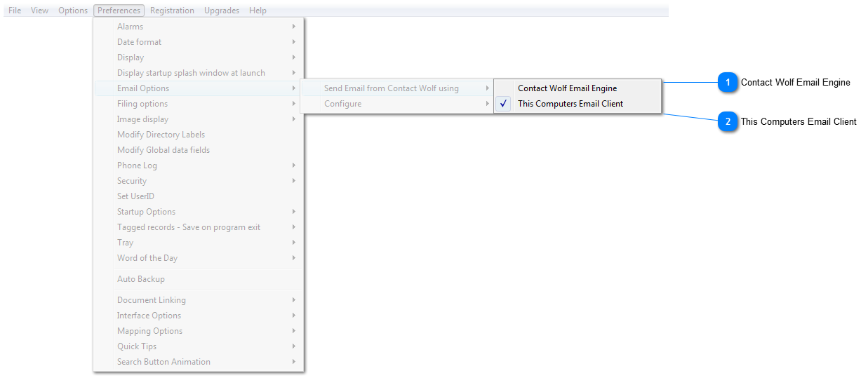868x385 pixels.
Task: Click the arrow next to Quick Tips
Action: [294, 346]
